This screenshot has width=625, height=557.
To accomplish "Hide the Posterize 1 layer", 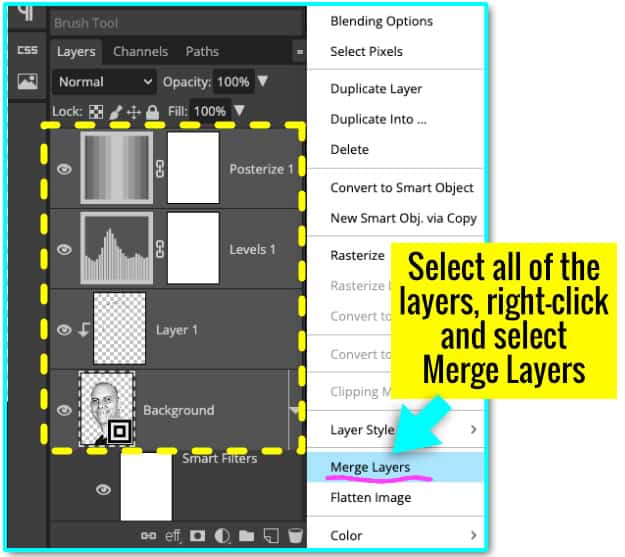I will click(x=64, y=169).
